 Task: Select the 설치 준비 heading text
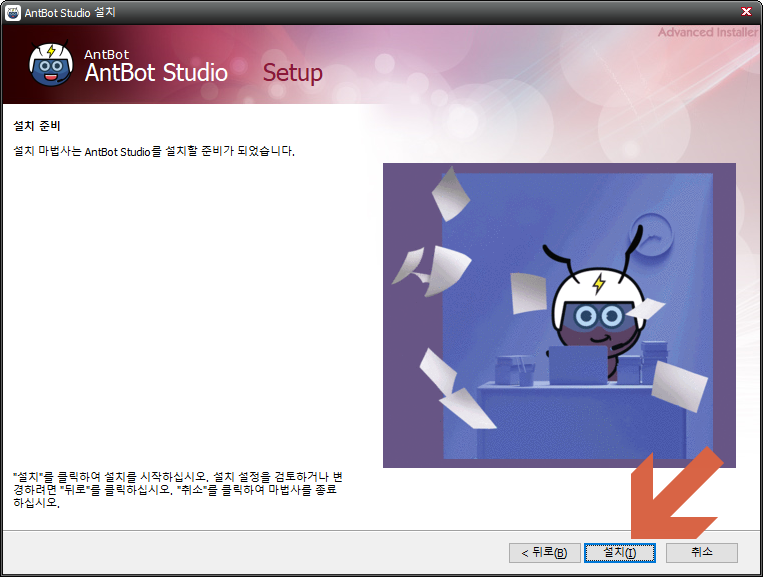(36, 126)
